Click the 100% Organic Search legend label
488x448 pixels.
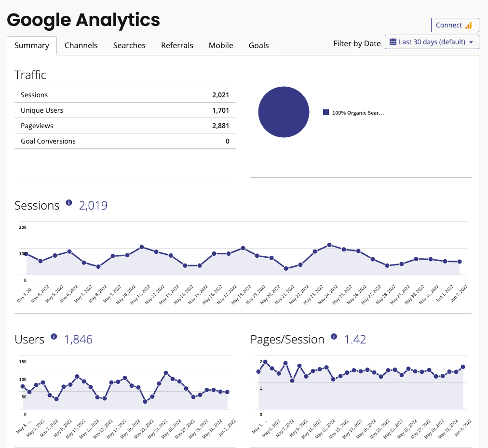[358, 113]
